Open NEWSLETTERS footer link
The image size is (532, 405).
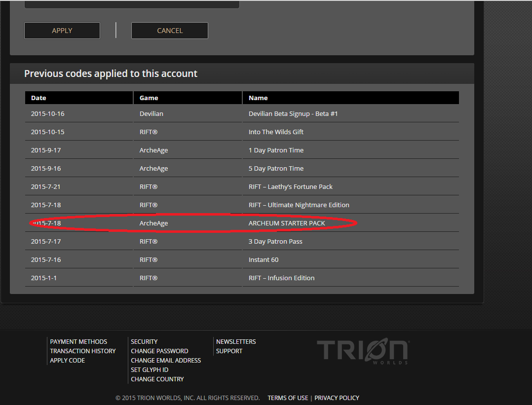[236, 341]
